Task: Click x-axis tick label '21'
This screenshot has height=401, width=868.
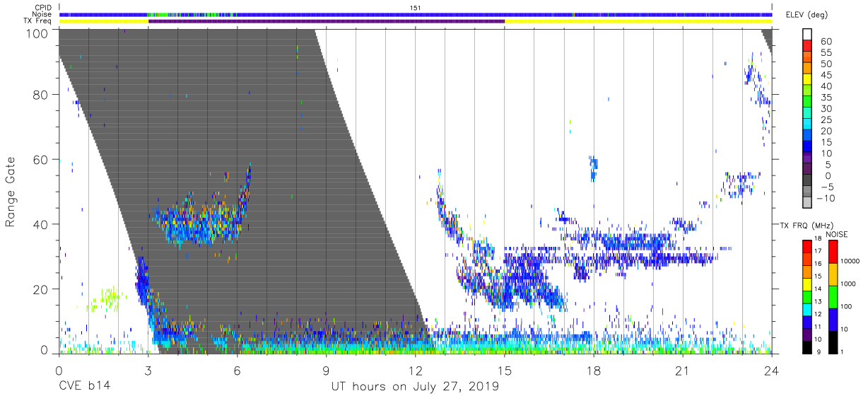Action: pyautogui.click(x=682, y=371)
